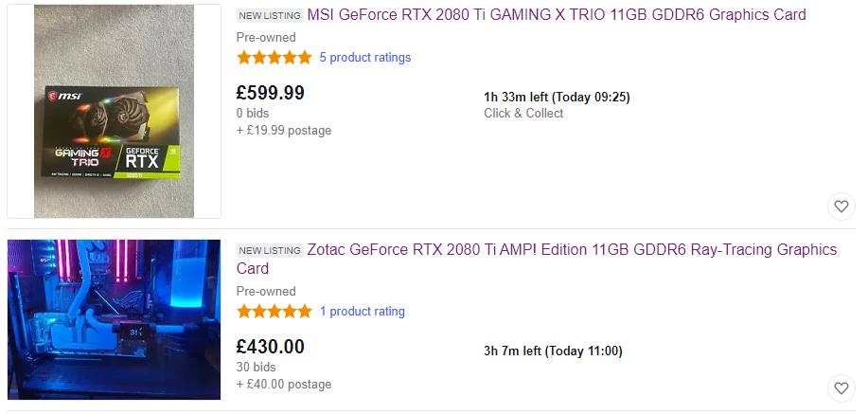Image resolution: width=868 pixels, height=414 pixels.
Task: Open MSI GeForce RTX 2080 Ti listing title
Action: click(557, 15)
